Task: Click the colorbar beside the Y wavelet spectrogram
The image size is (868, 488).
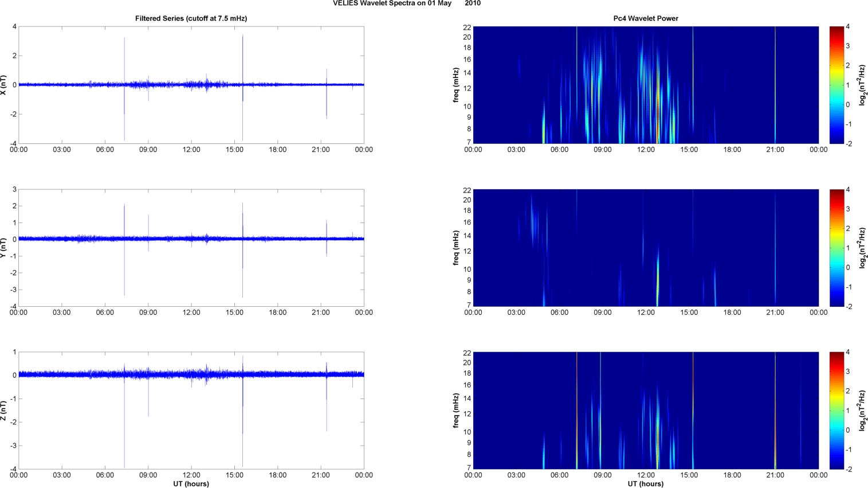Action: click(836, 248)
